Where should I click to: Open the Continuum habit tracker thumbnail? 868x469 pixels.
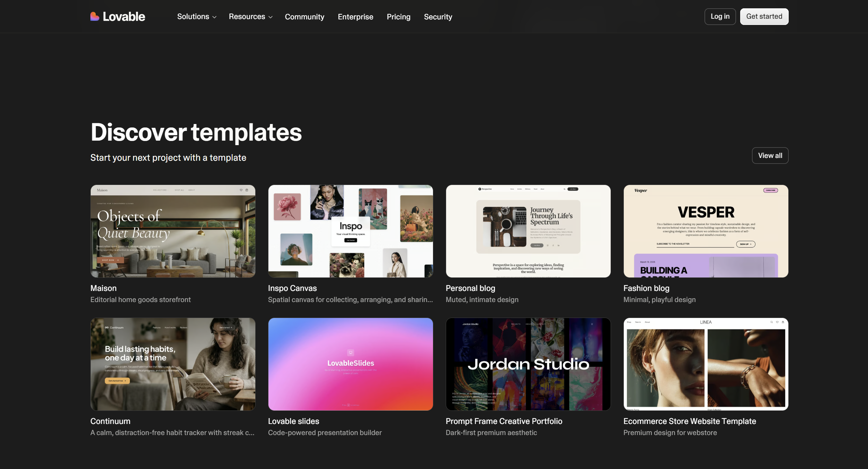pos(173,364)
